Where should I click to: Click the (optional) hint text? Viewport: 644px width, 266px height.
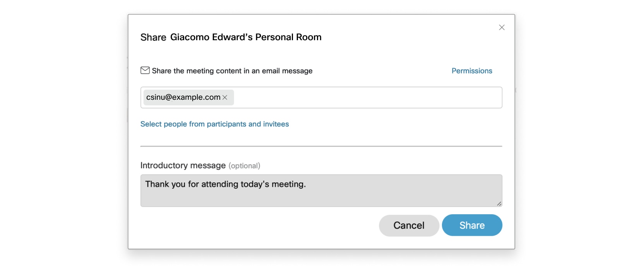pos(244,166)
